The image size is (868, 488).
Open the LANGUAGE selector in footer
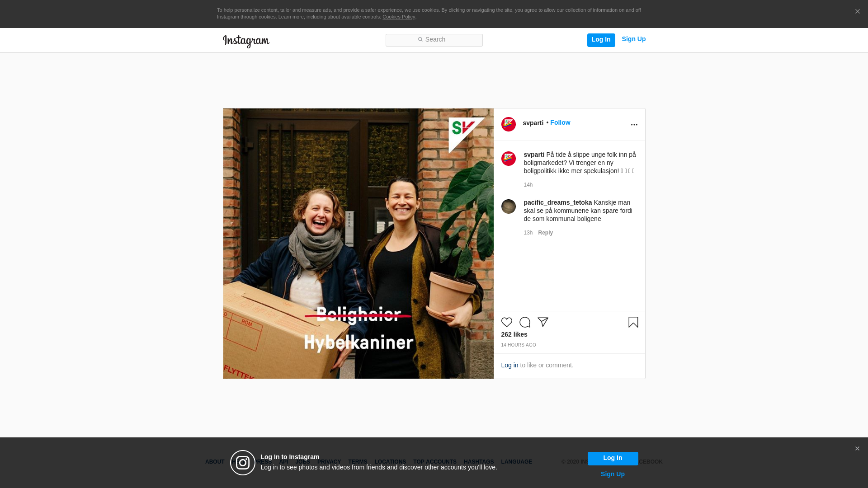coord(516,462)
